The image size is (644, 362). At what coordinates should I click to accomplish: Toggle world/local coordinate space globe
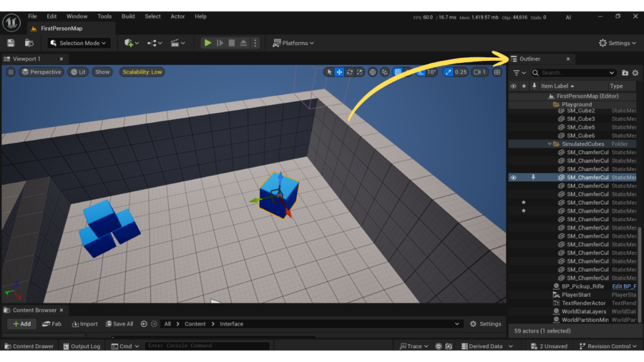372,72
